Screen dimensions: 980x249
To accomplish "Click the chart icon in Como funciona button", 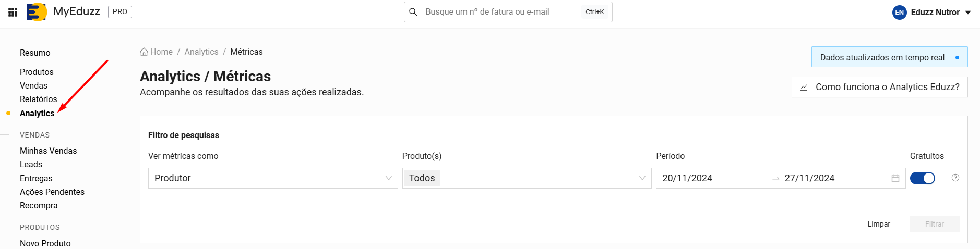I will point(804,88).
